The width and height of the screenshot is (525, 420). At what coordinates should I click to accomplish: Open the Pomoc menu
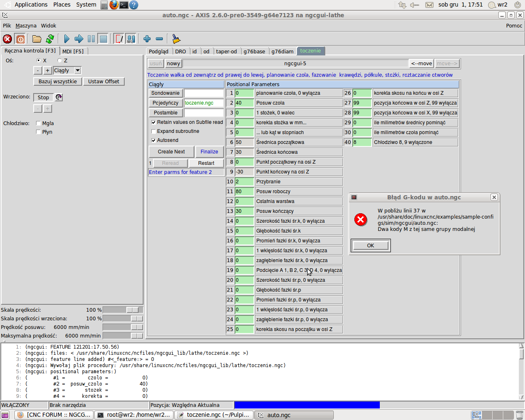coord(514,26)
